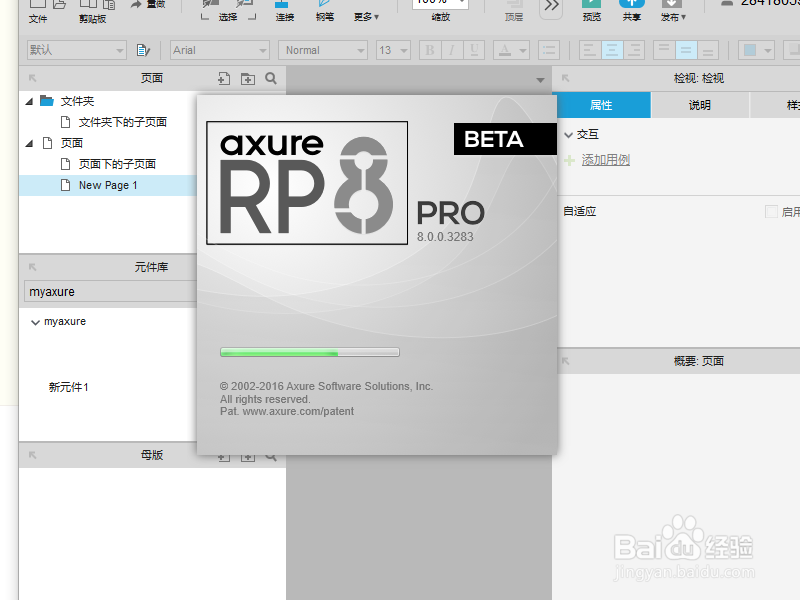Open the canvas tab list dropdown arrow
This screenshot has width=800, height=600.
[540, 80]
